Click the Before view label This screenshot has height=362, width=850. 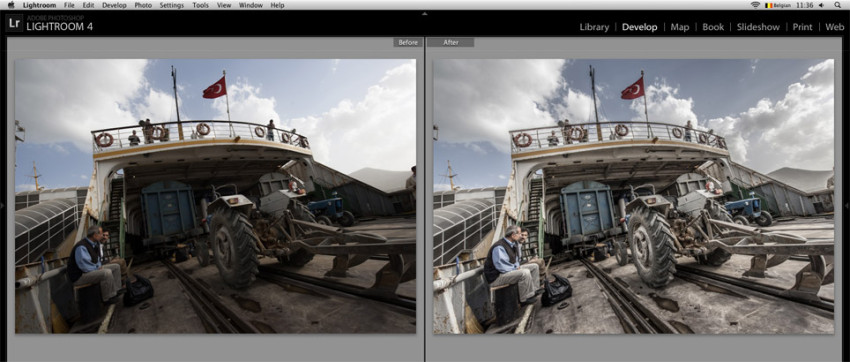408,42
